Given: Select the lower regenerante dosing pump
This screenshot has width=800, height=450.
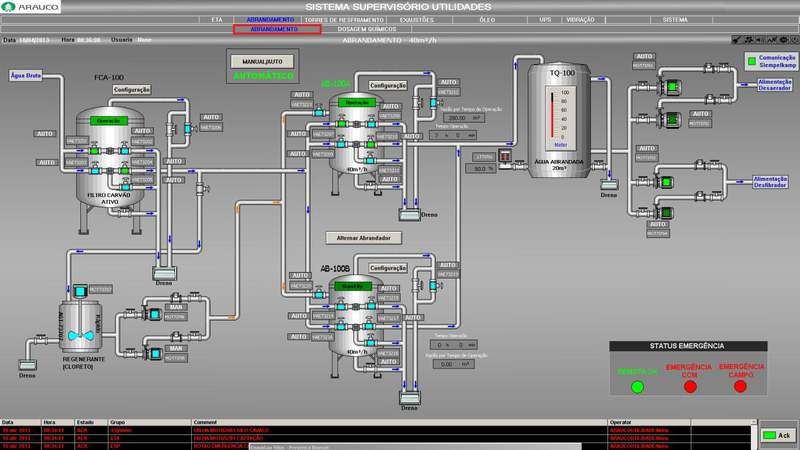Looking at the screenshot, I should point(153,353).
